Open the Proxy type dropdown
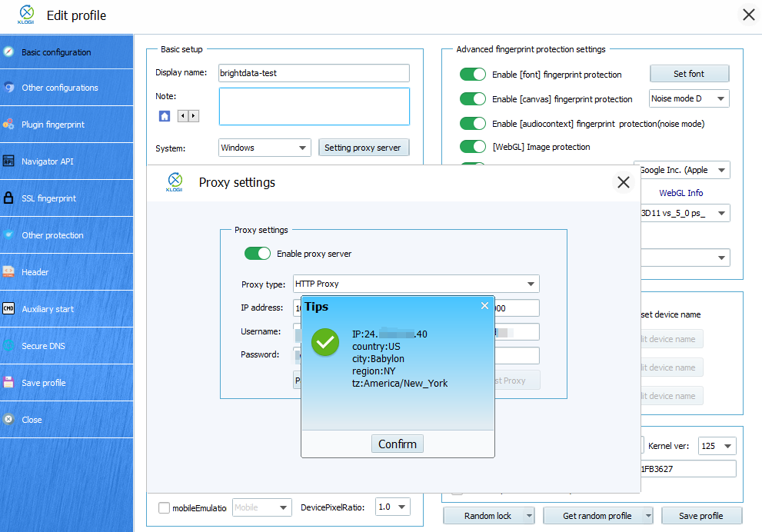This screenshot has height=532, width=762. click(x=415, y=284)
